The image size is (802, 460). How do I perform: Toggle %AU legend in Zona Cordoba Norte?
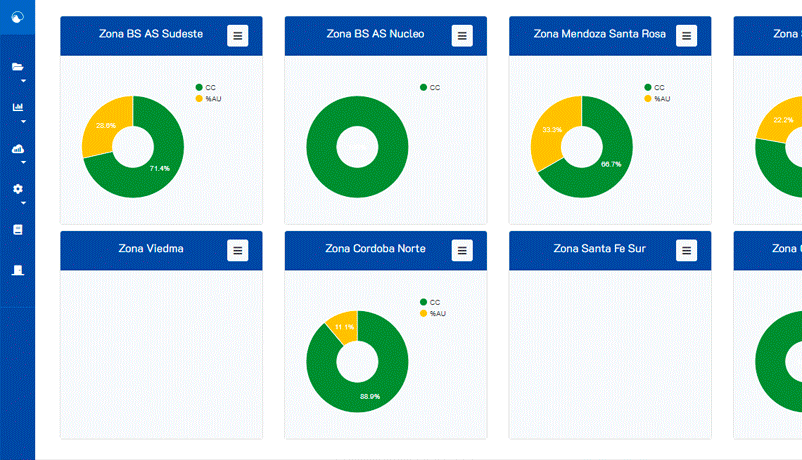coord(433,314)
